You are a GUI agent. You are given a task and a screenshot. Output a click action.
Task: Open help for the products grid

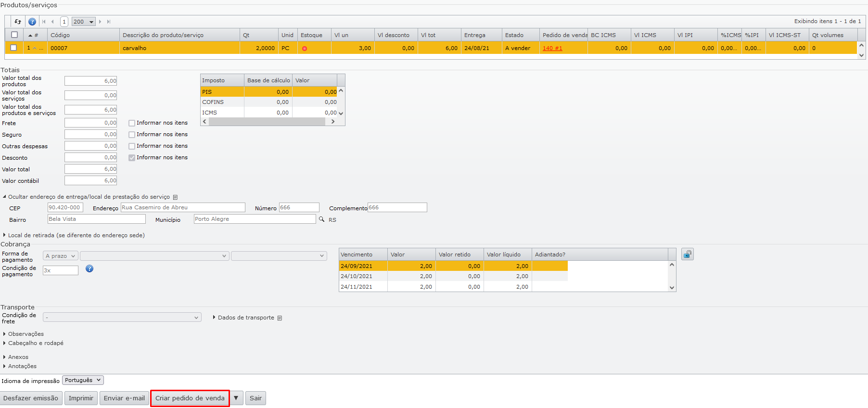(32, 22)
